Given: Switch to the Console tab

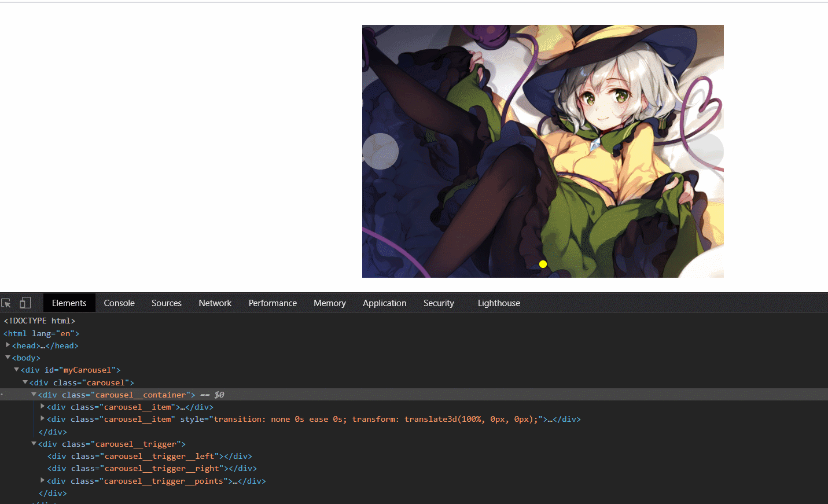Looking at the screenshot, I should [x=119, y=303].
